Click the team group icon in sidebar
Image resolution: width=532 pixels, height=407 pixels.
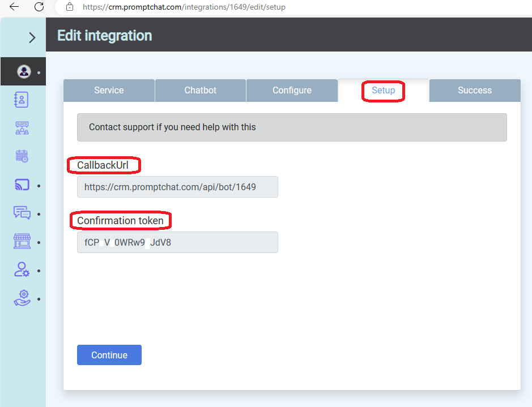click(22, 128)
